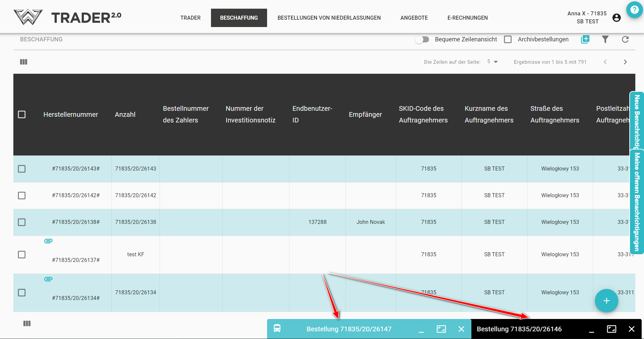The height and width of the screenshot is (339, 644).
Task: Open the user account profile icon
Action: pos(617,18)
